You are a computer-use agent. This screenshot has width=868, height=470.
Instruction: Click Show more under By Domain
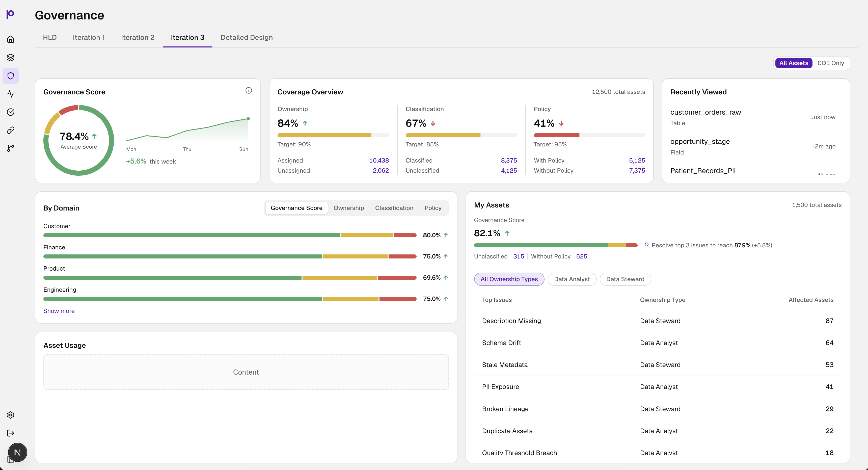tap(59, 311)
